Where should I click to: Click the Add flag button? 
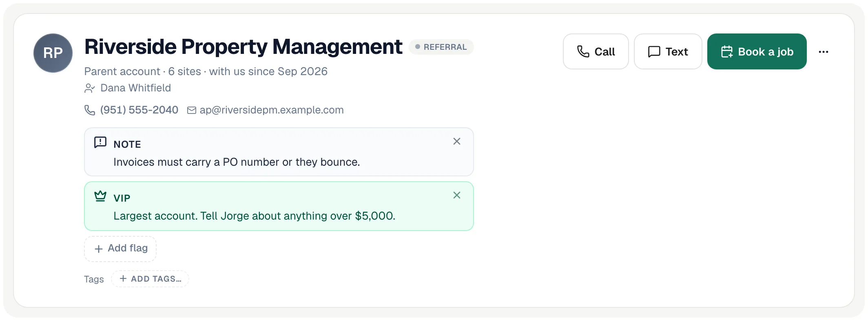pos(120,249)
